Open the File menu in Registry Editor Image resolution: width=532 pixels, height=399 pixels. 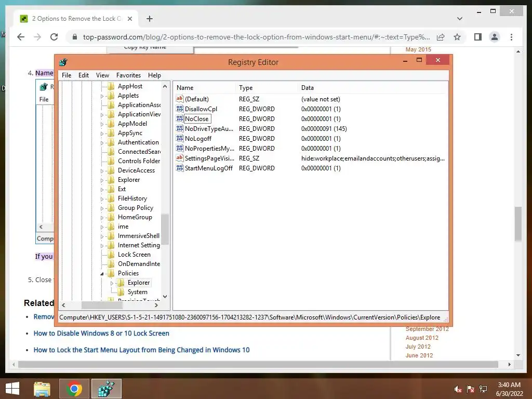[x=66, y=75]
